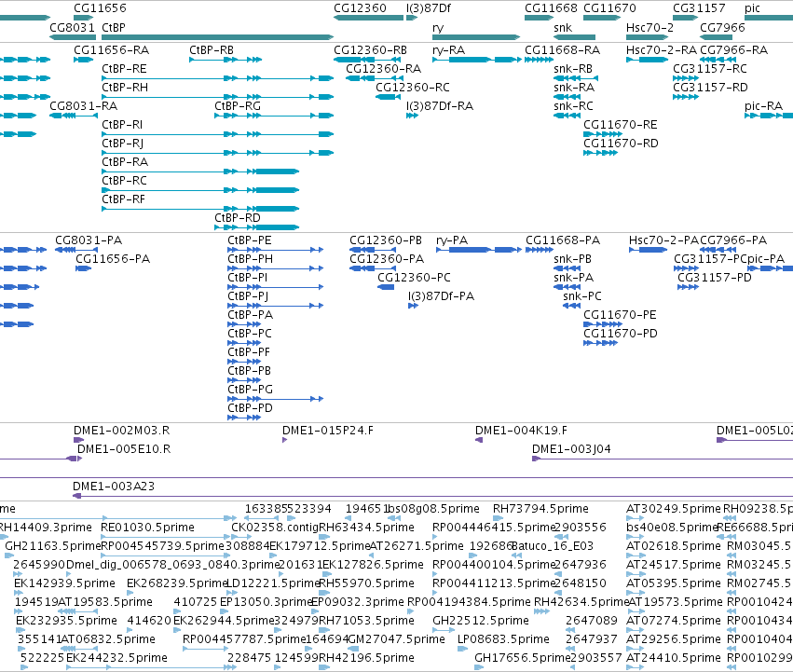Screen dimensions: 793x672
Task: Click the LP08683.5prime EST label
Action: (x=504, y=639)
